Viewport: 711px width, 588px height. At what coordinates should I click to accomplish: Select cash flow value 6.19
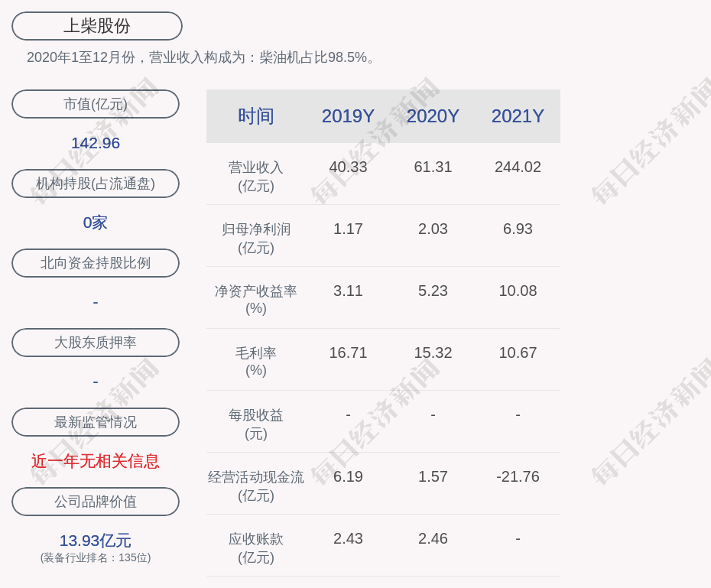[x=348, y=476]
